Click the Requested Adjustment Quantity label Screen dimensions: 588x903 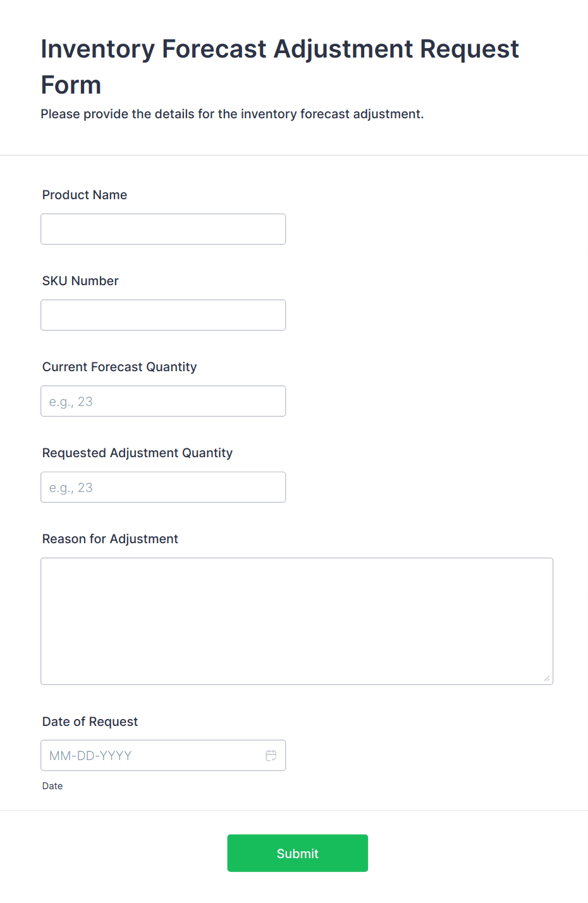[137, 453]
